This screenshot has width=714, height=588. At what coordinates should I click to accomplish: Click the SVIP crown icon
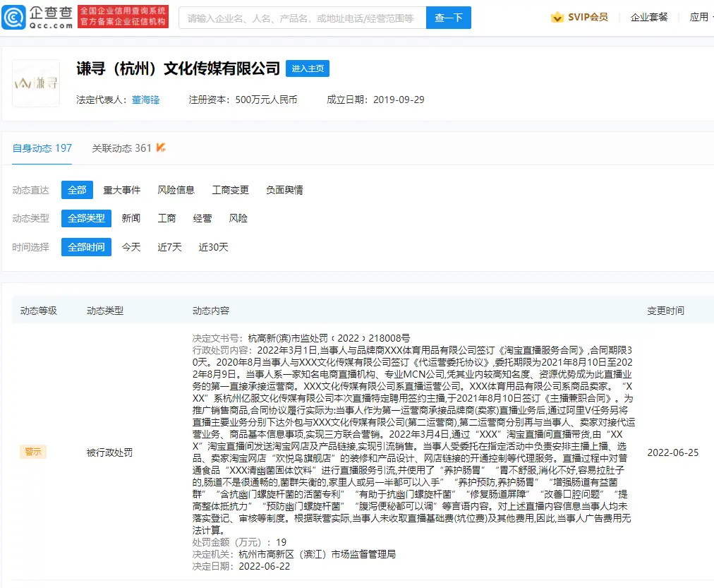pos(557,17)
